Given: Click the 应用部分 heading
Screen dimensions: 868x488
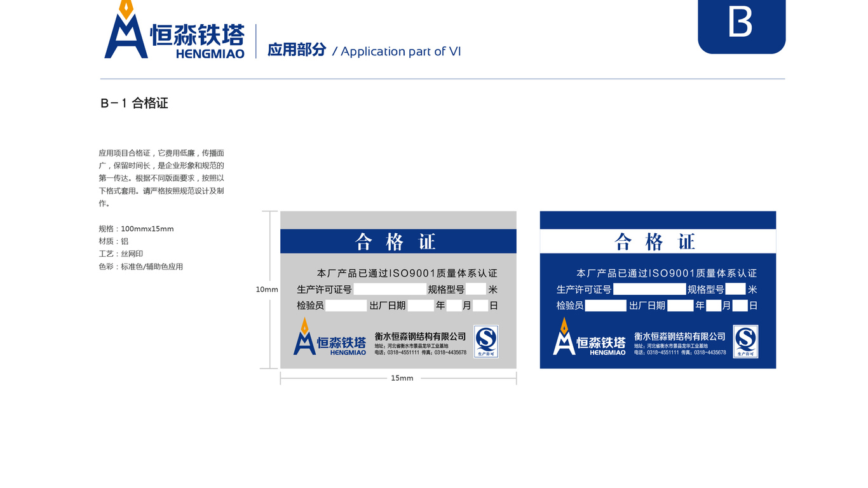Looking at the screenshot, I should pyautogui.click(x=297, y=50).
